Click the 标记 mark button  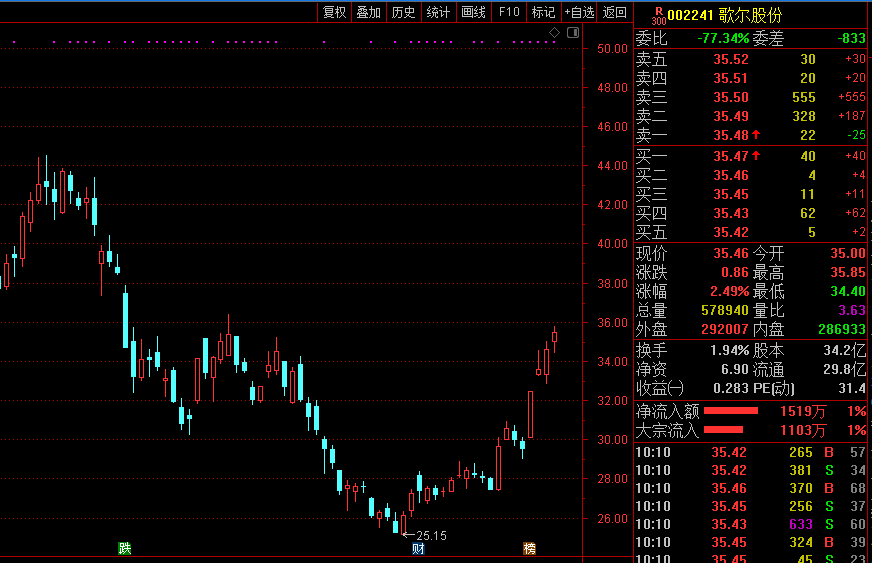tap(543, 12)
